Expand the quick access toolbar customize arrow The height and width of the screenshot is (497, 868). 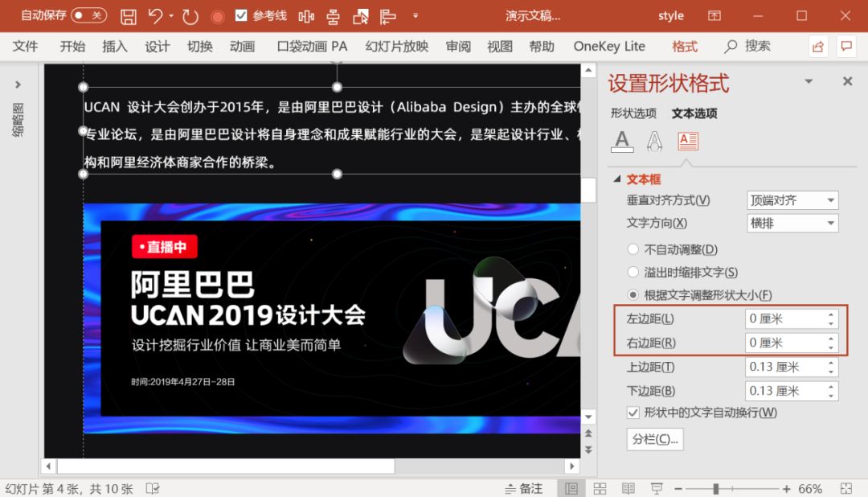(416, 14)
